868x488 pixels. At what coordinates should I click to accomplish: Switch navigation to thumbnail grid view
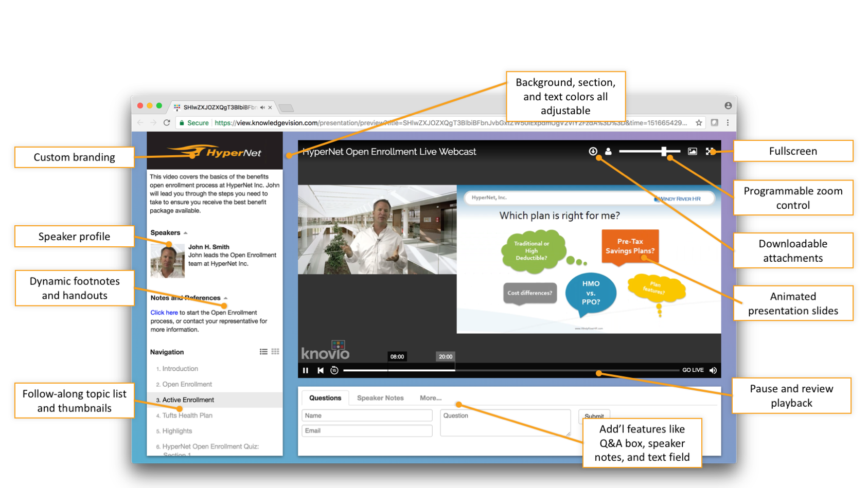275,352
